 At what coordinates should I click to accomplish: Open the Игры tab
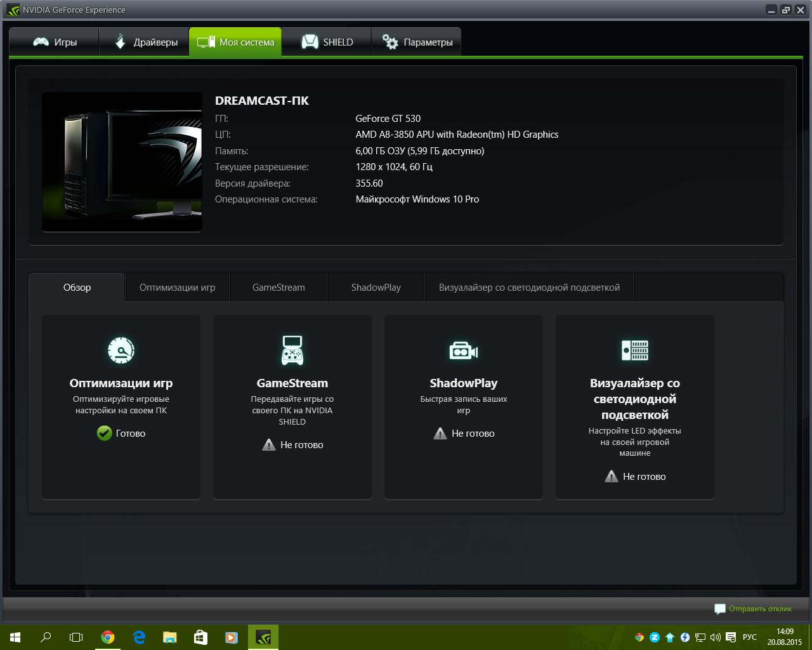click(x=55, y=43)
